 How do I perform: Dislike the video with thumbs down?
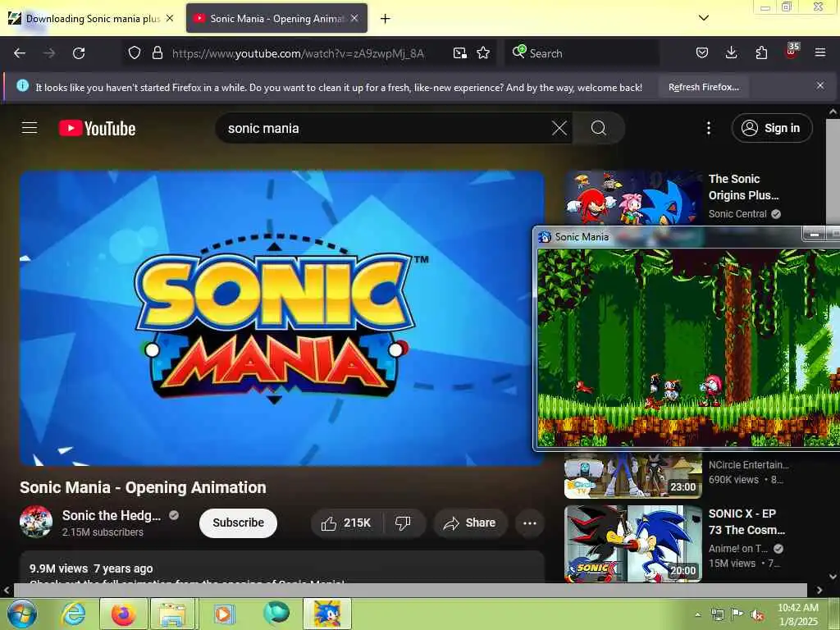click(x=404, y=523)
